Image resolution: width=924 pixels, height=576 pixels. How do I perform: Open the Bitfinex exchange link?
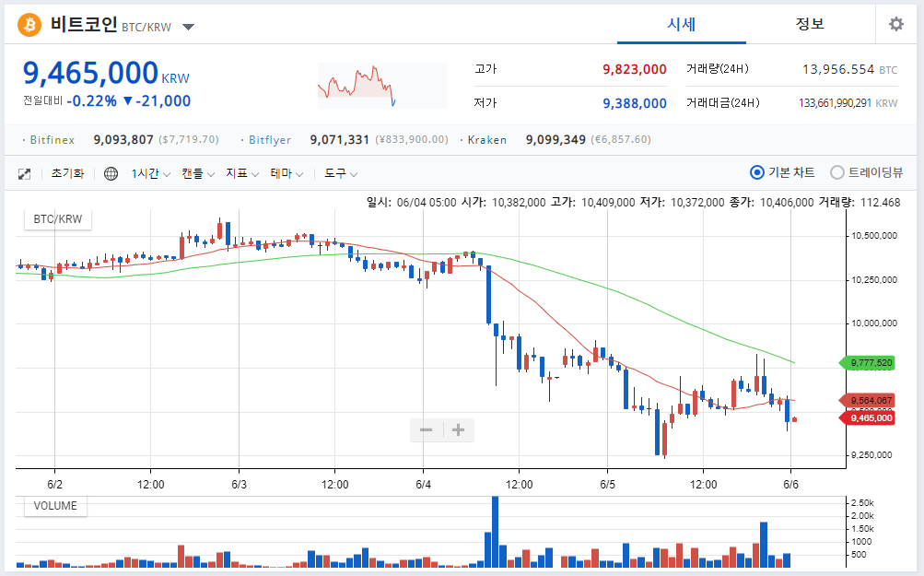pos(53,140)
